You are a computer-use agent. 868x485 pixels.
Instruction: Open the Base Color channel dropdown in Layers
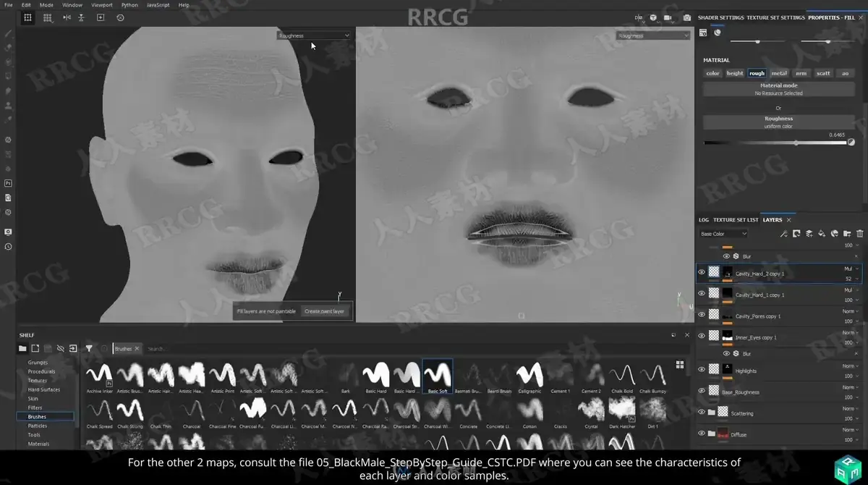(x=723, y=234)
